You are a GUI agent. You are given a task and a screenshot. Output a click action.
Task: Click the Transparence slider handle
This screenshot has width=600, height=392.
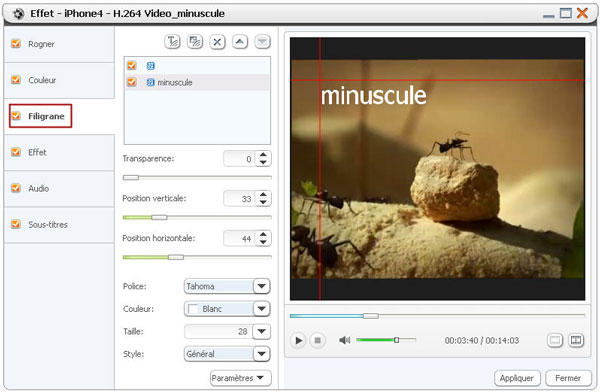[x=131, y=178]
